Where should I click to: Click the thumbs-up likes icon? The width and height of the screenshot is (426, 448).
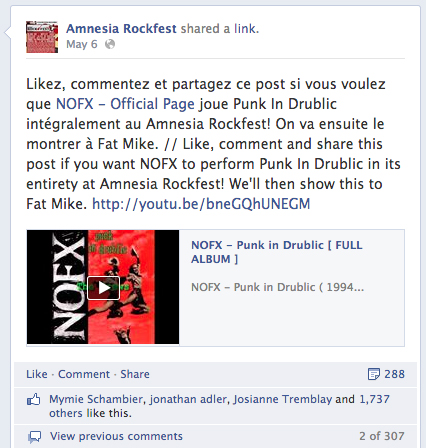pyautogui.click(x=34, y=400)
